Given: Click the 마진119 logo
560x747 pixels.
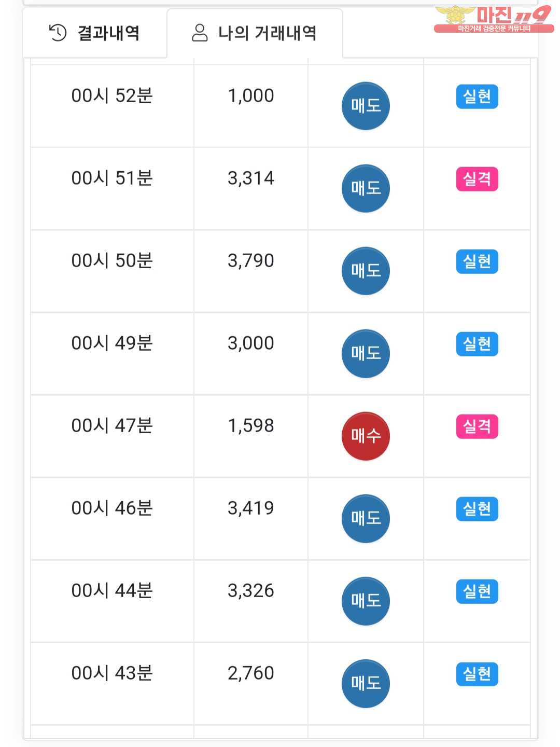Looking at the screenshot, I should (x=493, y=19).
